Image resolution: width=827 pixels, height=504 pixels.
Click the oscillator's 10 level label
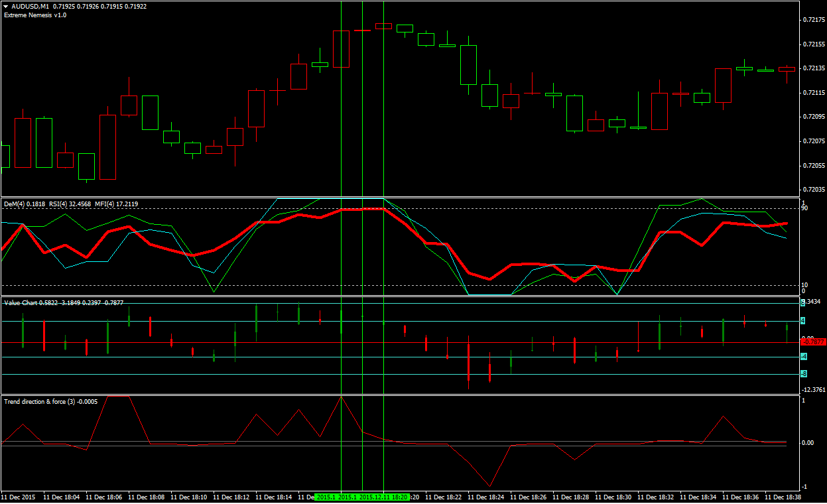pyautogui.click(x=804, y=285)
